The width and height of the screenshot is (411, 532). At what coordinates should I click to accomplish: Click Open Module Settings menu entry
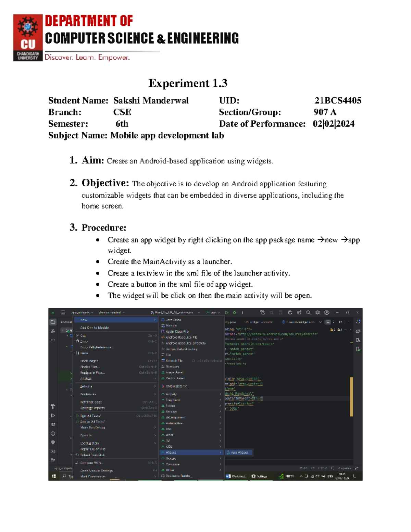coord(97,471)
